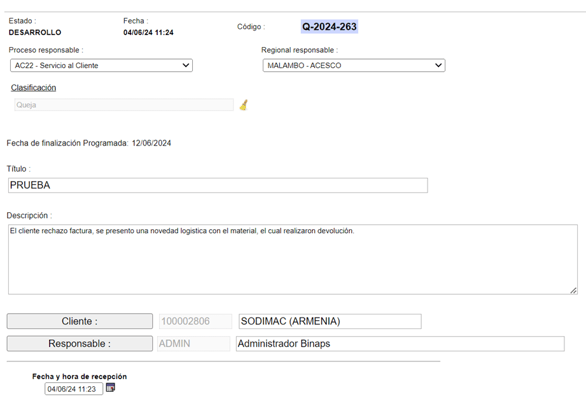Click the highlighted code Q-2024-263
This screenshot has width=586, height=397.
click(329, 27)
